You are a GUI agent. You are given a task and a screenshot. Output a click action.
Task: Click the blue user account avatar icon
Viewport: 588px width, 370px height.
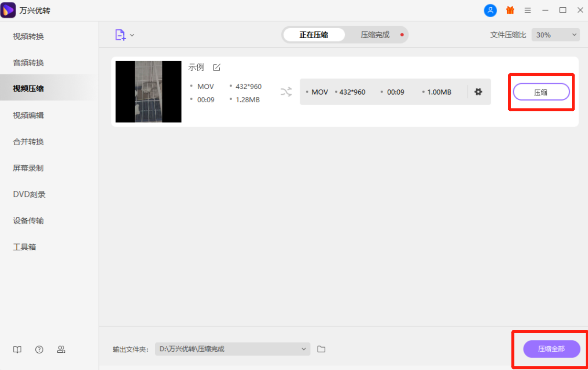tap(491, 10)
